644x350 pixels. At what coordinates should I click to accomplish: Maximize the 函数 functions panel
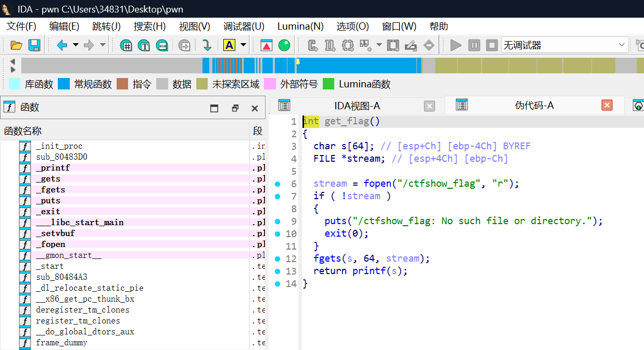coord(214,108)
